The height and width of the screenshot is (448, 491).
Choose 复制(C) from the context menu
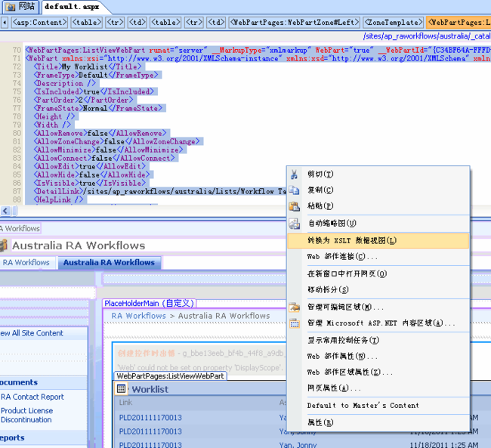pos(378,190)
